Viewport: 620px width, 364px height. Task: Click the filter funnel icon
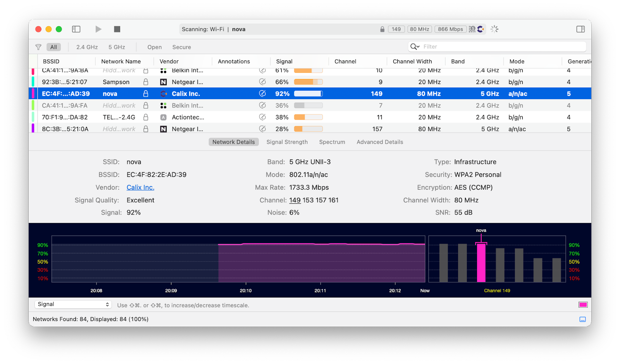pos(38,46)
